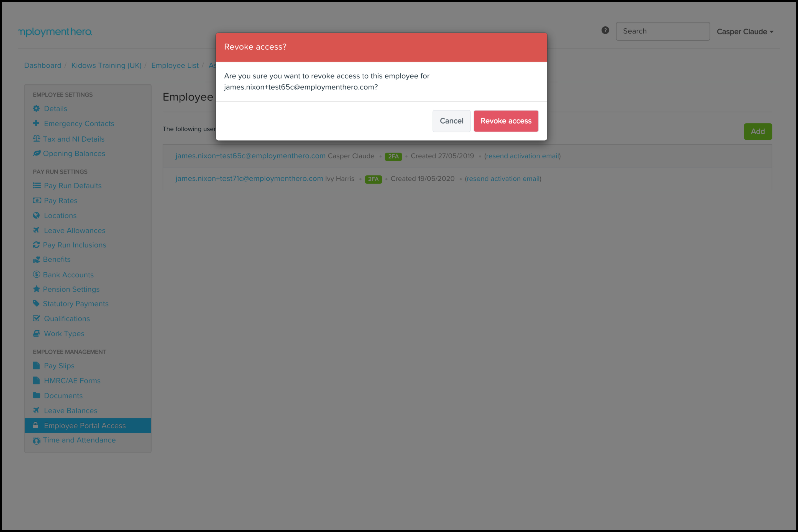798x532 pixels.
Task: Click the help question mark icon
Action: point(605,30)
